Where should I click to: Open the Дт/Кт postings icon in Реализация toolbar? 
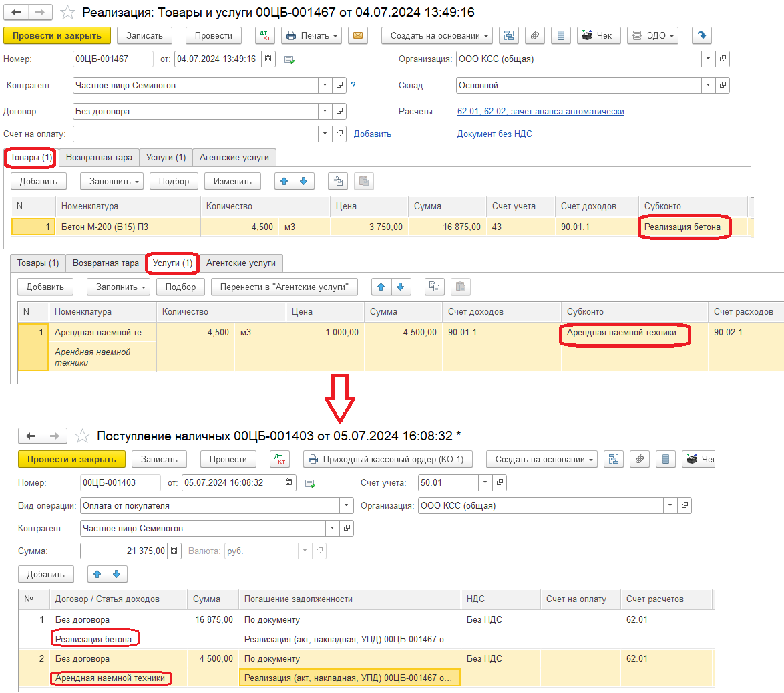pyautogui.click(x=265, y=36)
